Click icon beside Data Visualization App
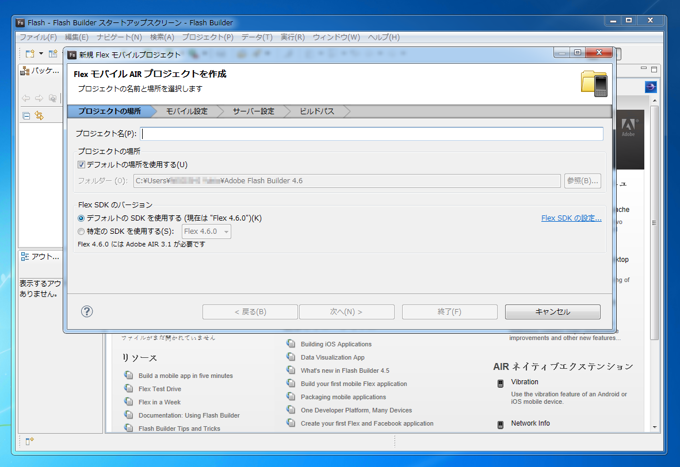680x467 pixels. (291, 357)
